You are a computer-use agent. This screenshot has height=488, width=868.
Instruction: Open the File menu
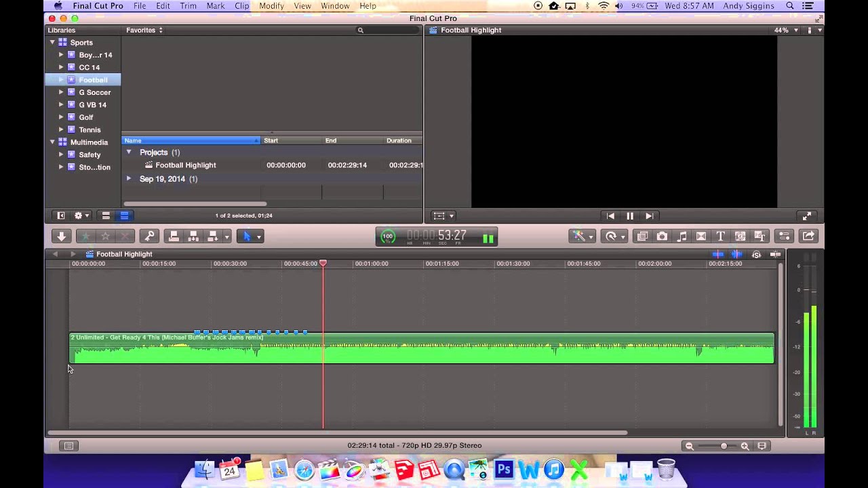point(140,5)
